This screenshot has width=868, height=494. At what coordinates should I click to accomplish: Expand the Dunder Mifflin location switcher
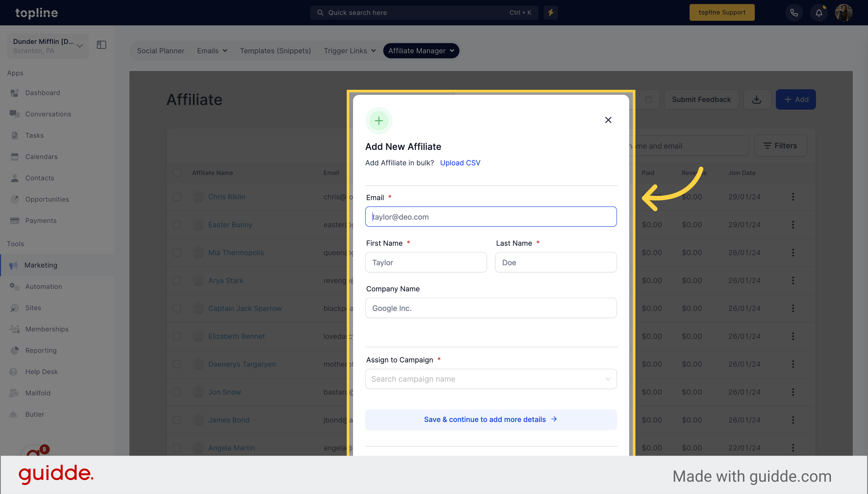pyautogui.click(x=48, y=46)
